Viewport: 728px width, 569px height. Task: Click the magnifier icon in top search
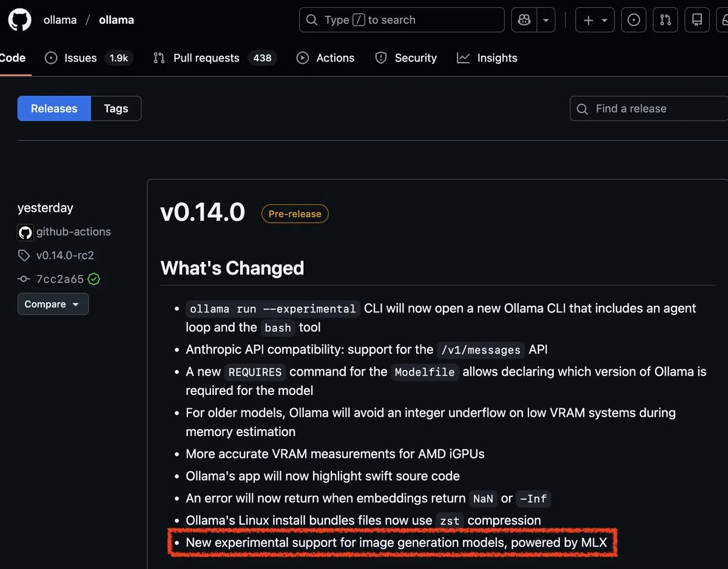click(312, 20)
